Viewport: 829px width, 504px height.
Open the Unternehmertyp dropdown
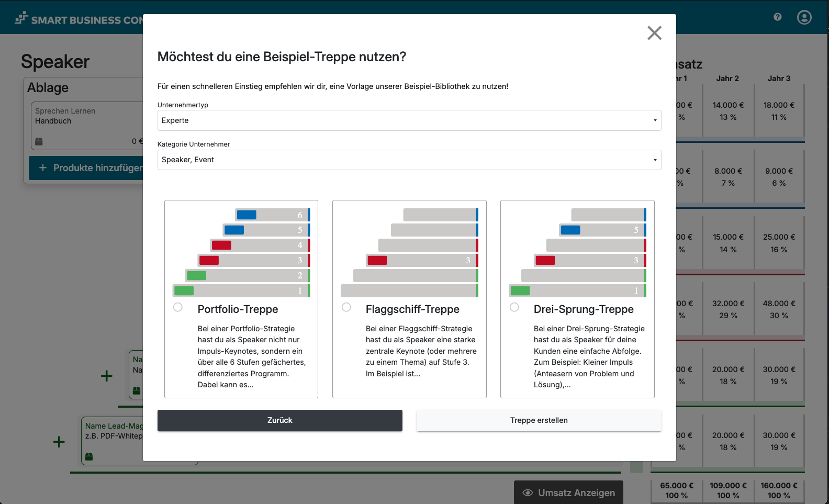tap(409, 120)
